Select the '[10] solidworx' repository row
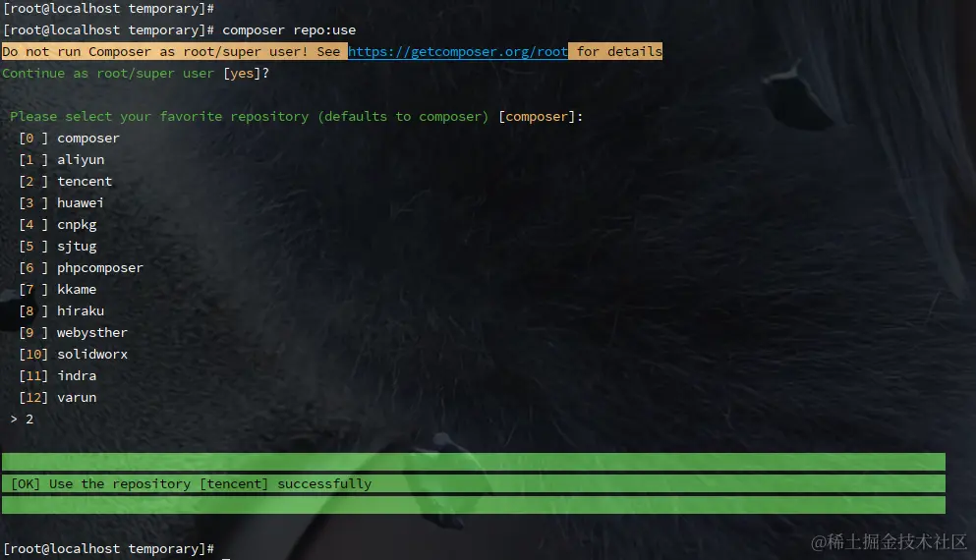This screenshot has width=976, height=560. (x=74, y=354)
